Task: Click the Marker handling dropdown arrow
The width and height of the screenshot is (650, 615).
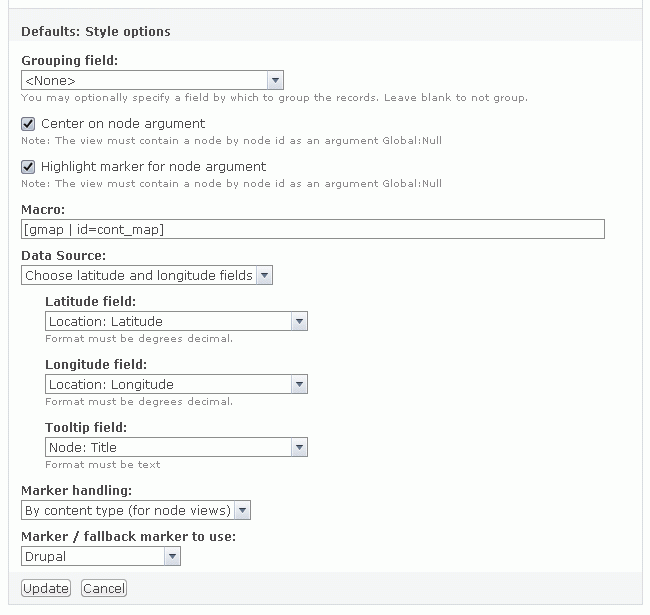Action: pos(243,510)
